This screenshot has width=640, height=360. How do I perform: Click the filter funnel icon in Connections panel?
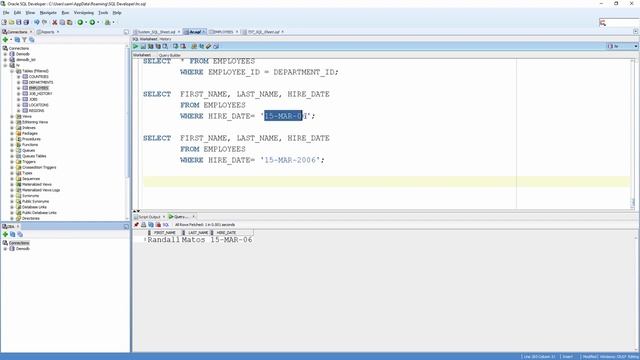pos(24,40)
